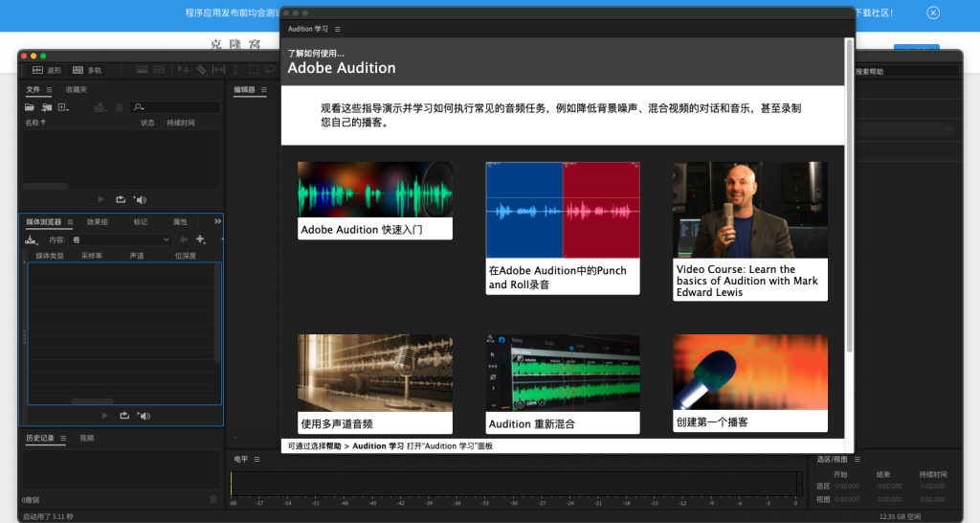Click Sample Rate (采样率) column header

pyautogui.click(x=92, y=256)
